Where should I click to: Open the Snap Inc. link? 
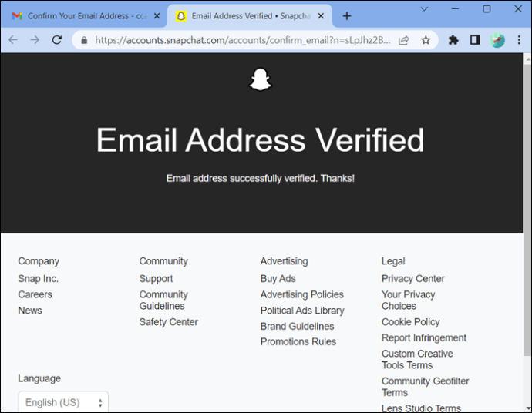[38, 279]
